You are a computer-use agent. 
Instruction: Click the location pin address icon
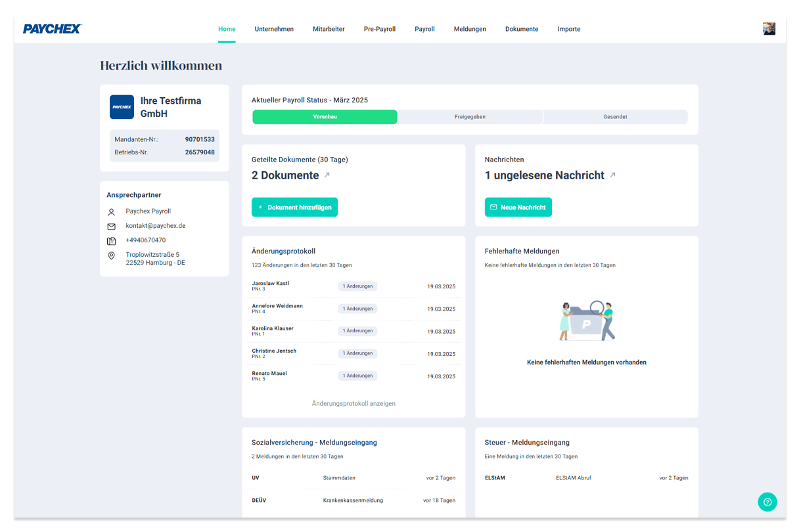point(111,255)
